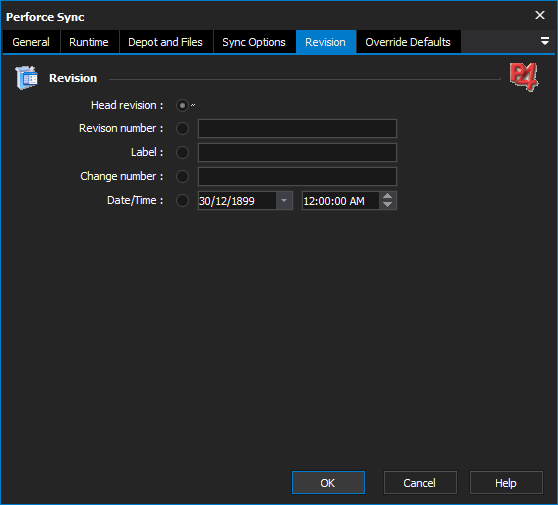Focus the Label text field
Image resolution: width=558 pixels, height=505 pixels.
[297, 153]
